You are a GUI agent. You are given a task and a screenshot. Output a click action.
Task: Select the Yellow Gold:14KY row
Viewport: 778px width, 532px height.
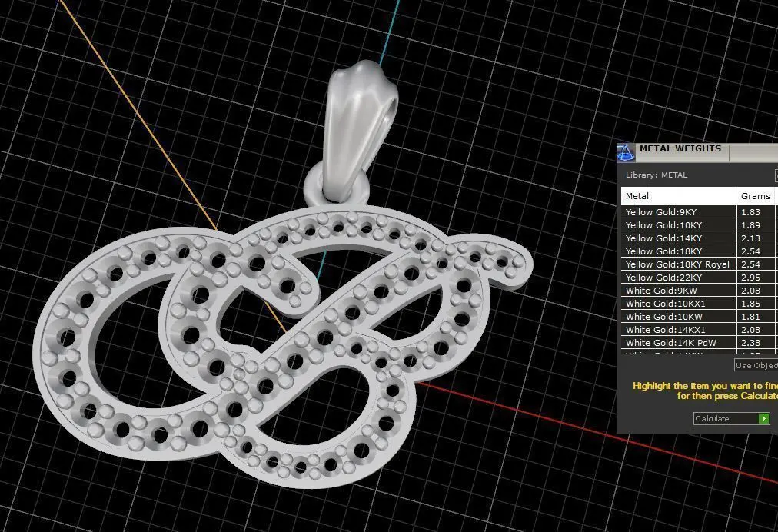pos(700,238)
